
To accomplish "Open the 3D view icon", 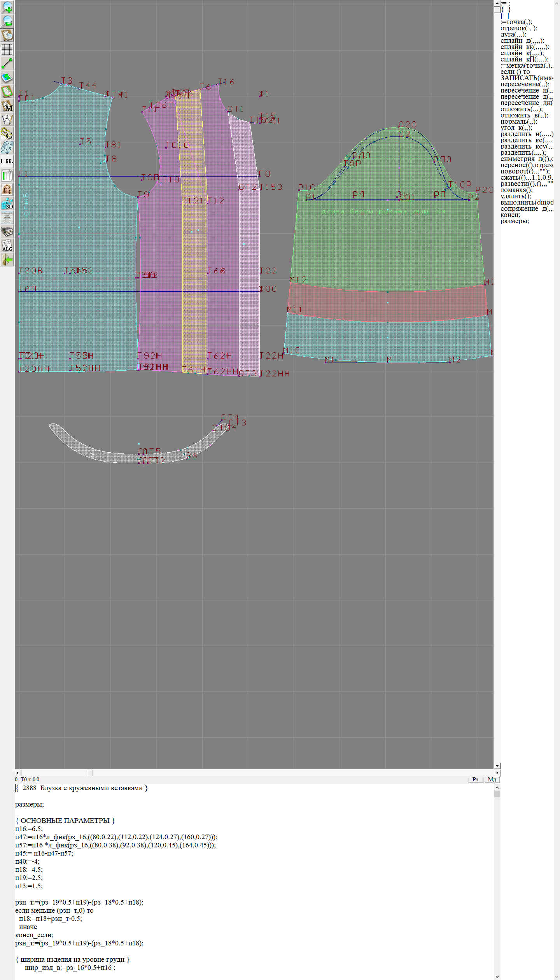I will coord(7,203).
